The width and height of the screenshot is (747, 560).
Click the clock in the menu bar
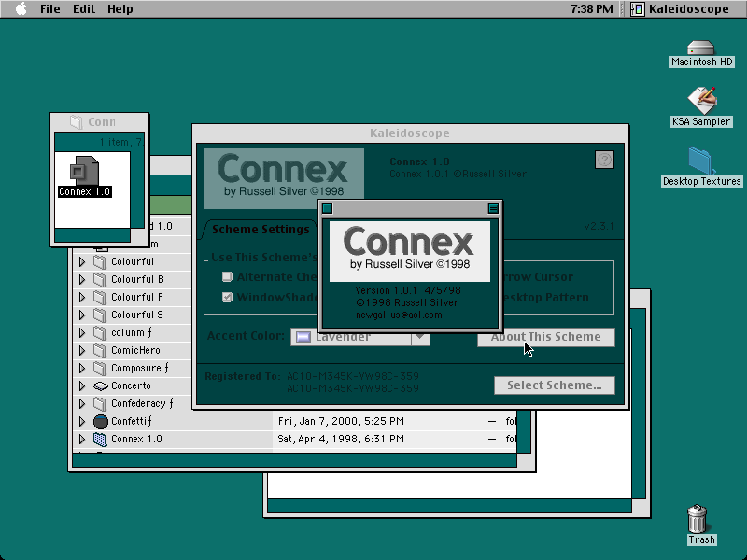pyautogui.click(x=592, y=8)
